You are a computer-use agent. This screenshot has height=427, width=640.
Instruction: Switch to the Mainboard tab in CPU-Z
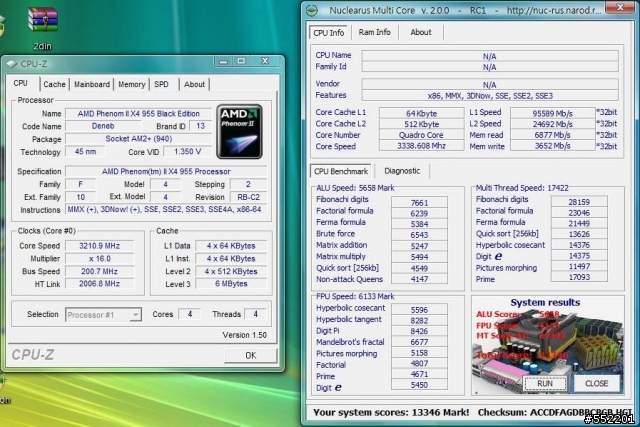pos(92,85)
